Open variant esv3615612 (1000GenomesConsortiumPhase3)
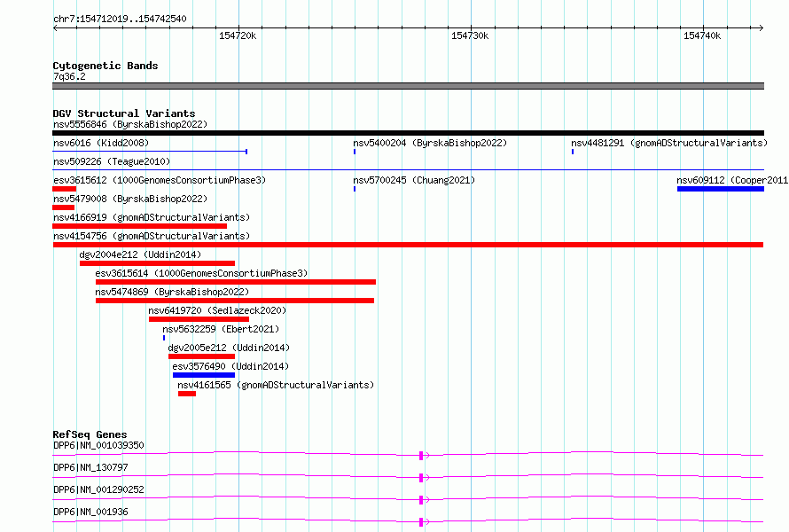789x532 pixels. (160, 180)
